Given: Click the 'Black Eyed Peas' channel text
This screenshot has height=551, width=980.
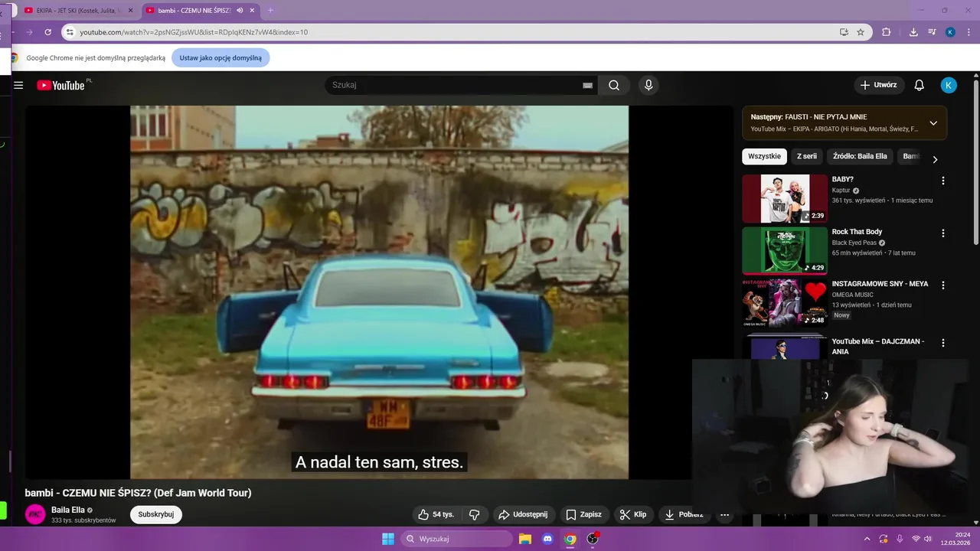Looking at the screenshot, I should click(x=854, y=243).
